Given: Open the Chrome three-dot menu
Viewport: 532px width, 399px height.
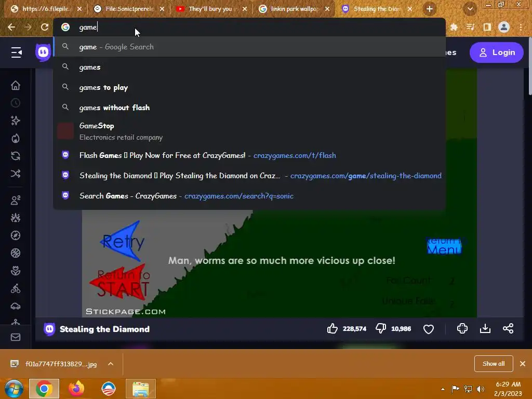Looking at the screenshot, I should (521, 27).
